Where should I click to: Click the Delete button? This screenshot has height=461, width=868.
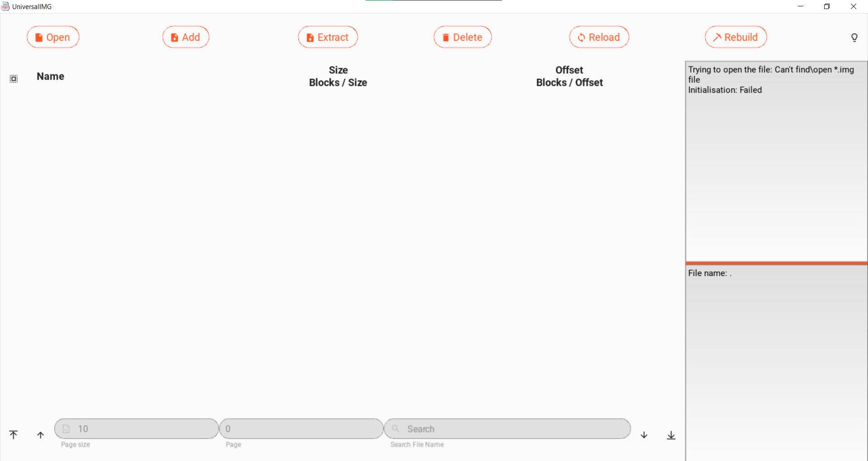[x=462, y=37]
